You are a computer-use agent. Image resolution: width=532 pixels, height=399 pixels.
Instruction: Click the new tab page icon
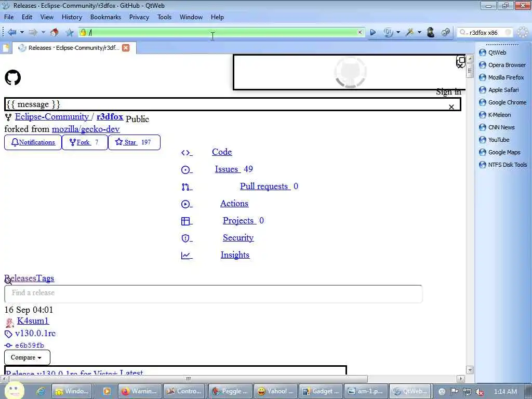coord(6,48)
